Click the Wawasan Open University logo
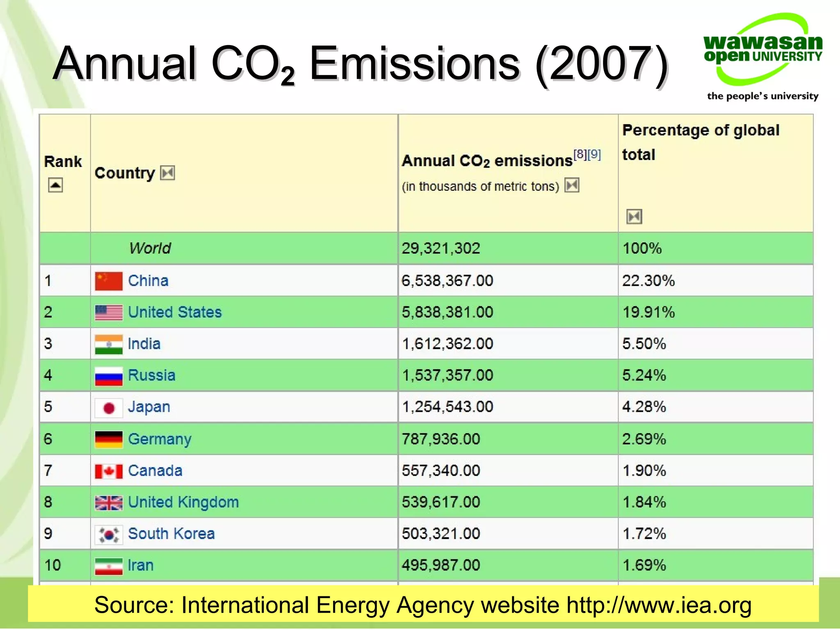840x630 pixels. (x=762, y=57)
